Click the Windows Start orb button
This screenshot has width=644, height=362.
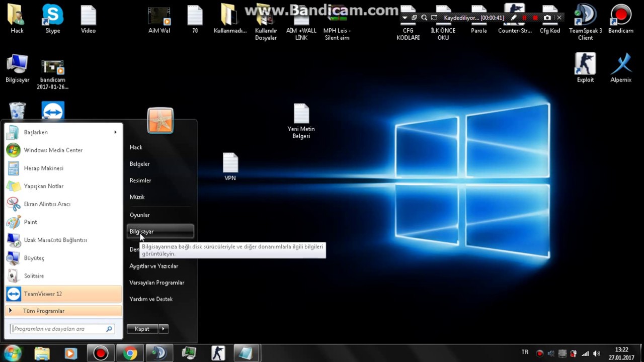pyautogui.click(x=13, y=353)
